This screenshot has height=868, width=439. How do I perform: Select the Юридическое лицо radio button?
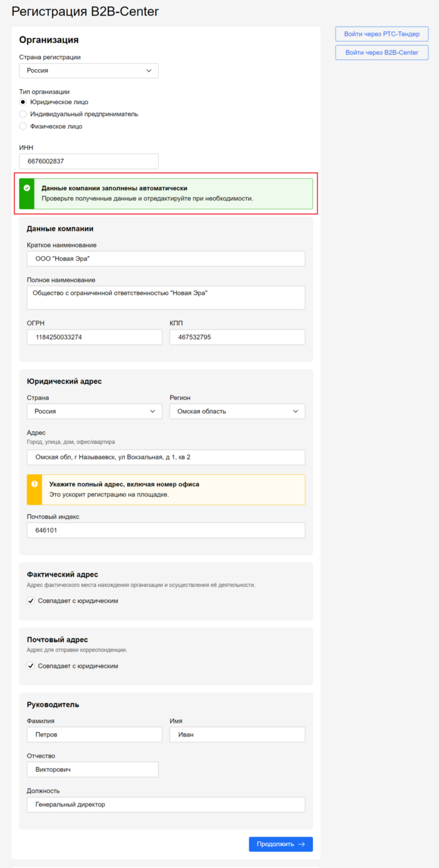(23, 102)
